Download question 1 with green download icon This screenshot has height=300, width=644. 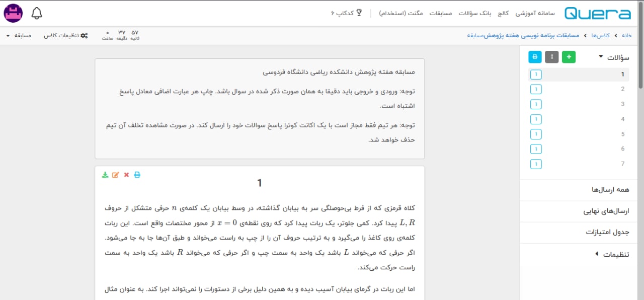coord(105,175)
